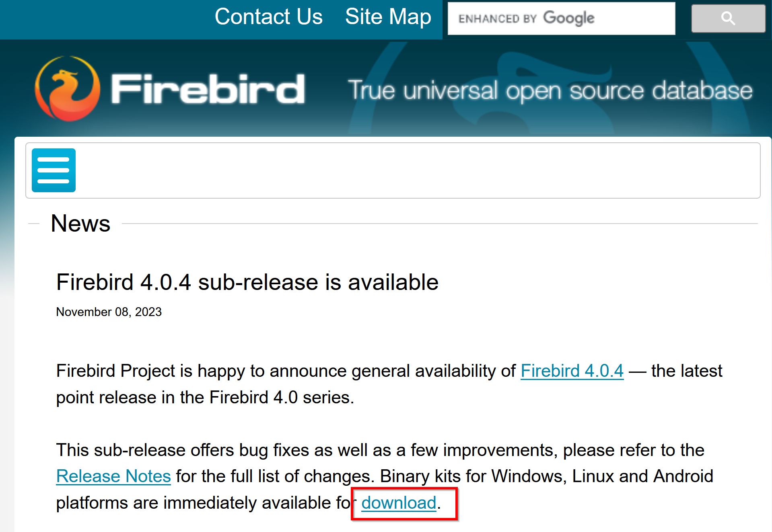
Task: Click the Firebird phoenix logo icon
Action: point(68,88)
